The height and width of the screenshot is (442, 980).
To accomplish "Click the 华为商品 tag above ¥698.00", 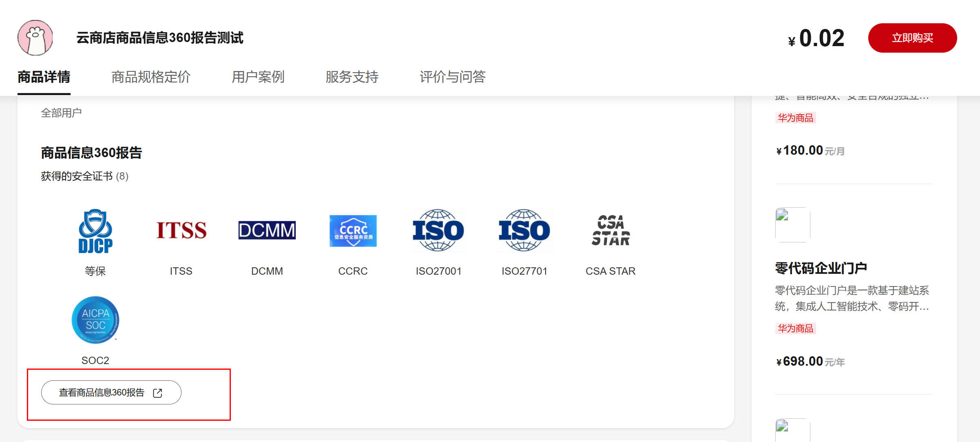I will (x=795, y=329).
